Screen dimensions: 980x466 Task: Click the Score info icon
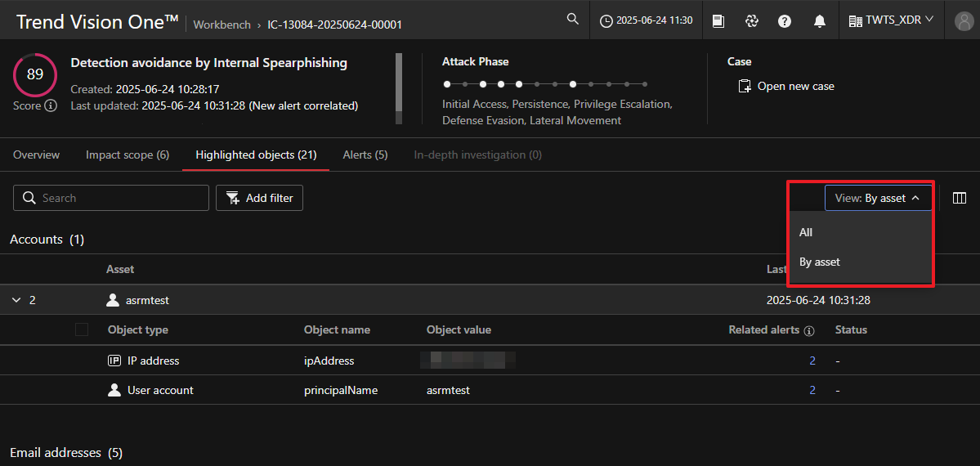51,105
